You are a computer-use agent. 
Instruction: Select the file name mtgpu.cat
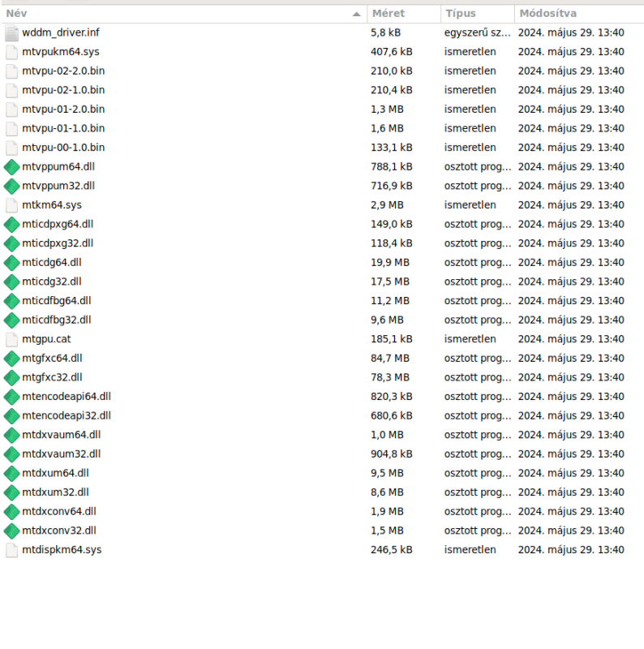[46, 339]
